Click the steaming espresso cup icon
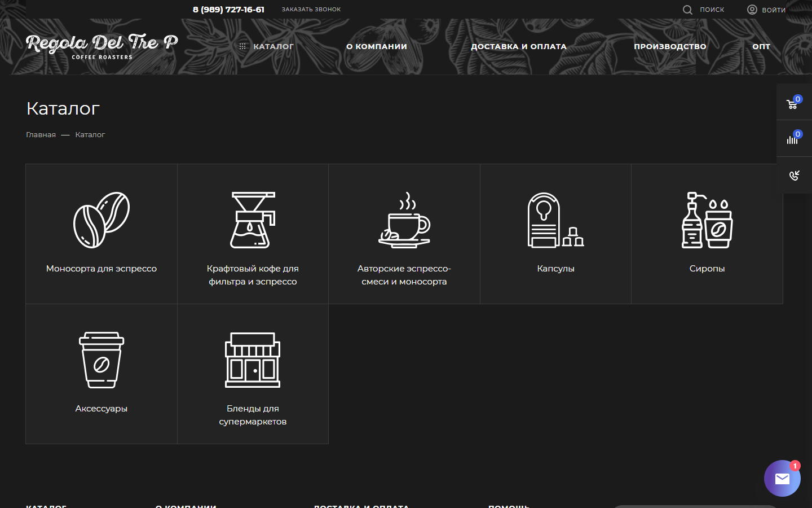The width and height of the screenshot is (812, 508). point(404,220)
